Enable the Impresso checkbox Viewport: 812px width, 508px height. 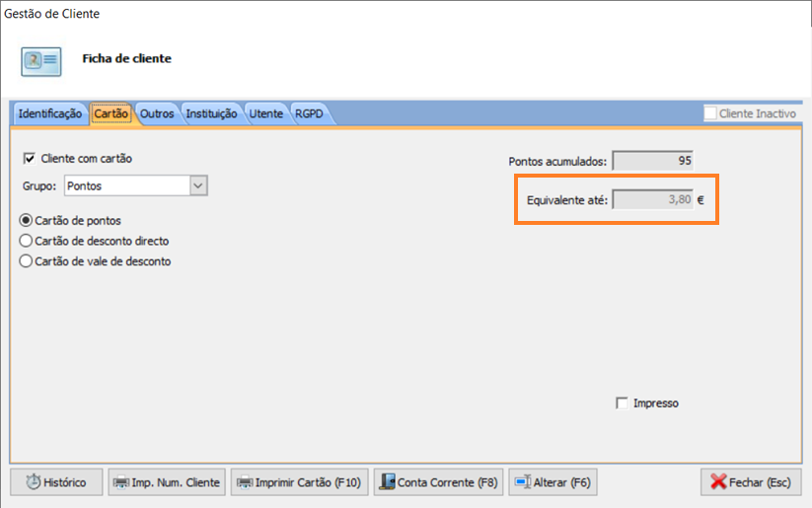(x=622, y=402)
